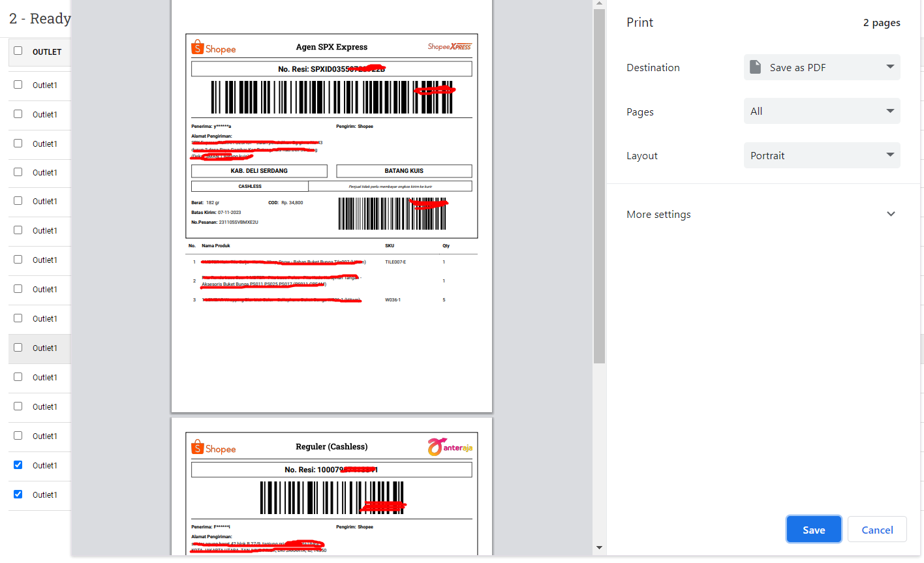
Task: Click the preview scrollbar down arrow
Action: (599, 548)
